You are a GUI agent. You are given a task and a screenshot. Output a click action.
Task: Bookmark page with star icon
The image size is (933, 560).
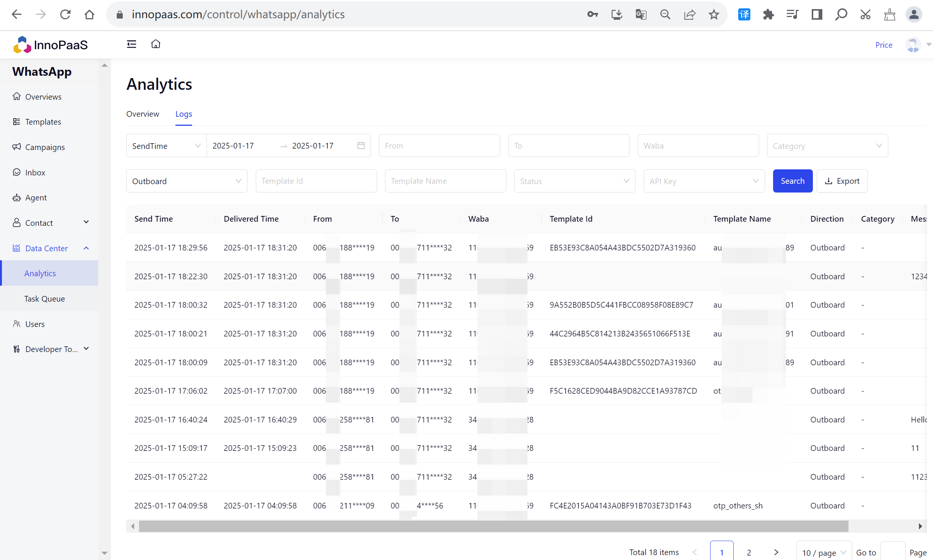(x=714, y=15)
